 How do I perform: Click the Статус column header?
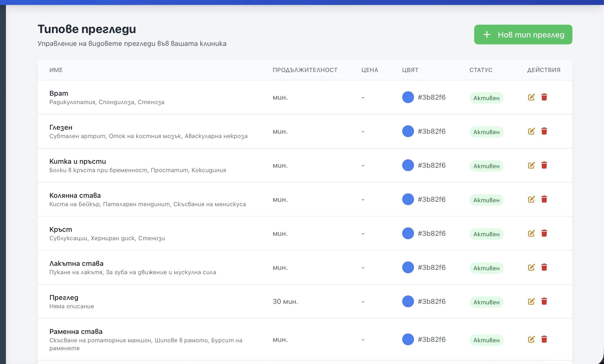pos(481,70)
